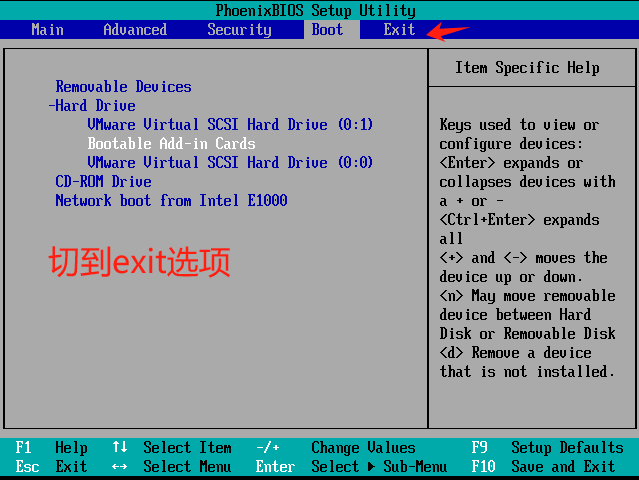
Task: Click the F1 Help shortcut in footer
Action: 52,448
